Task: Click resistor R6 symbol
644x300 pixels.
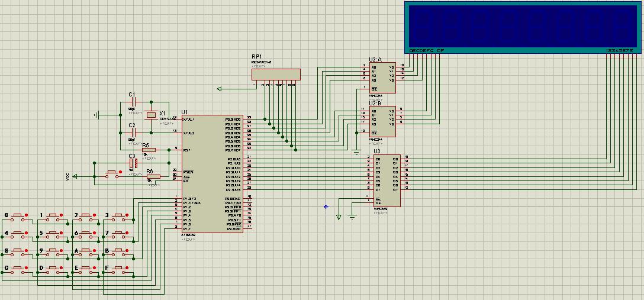Action: point(153,176)
